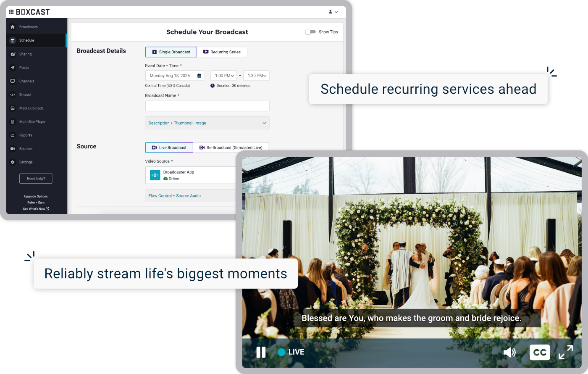Click the Multi-Site Player icon

[13, 121]
